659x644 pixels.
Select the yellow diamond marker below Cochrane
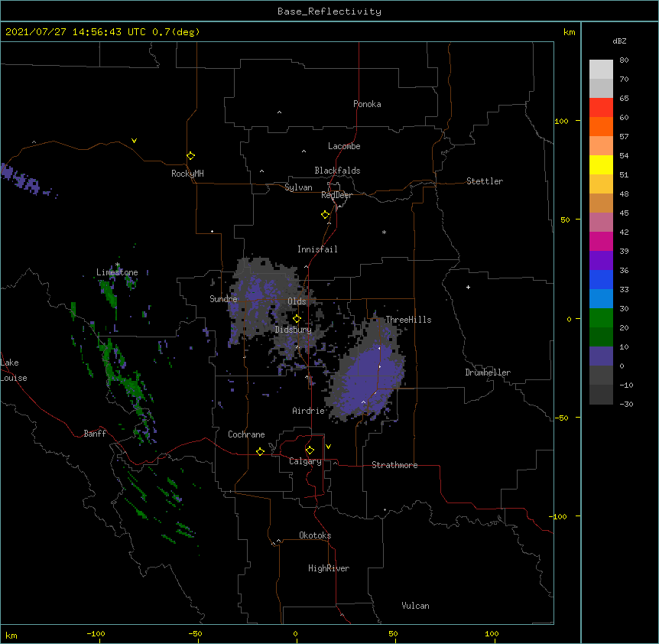260,451
